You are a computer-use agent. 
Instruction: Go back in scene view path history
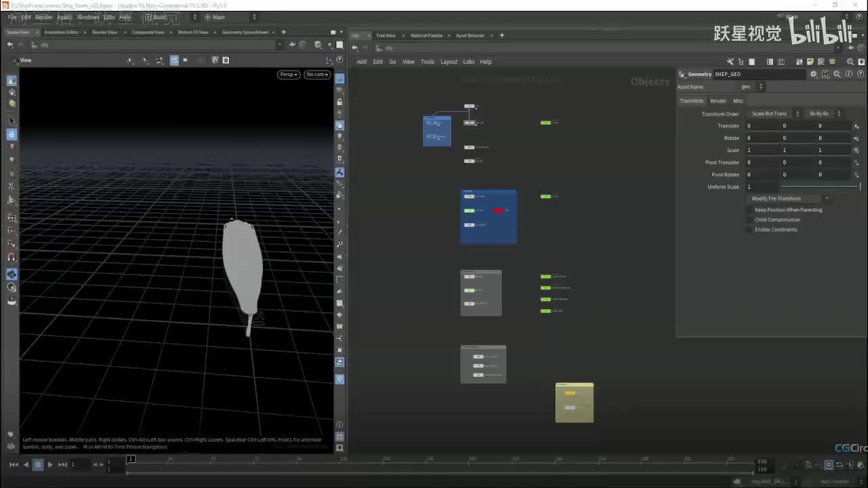[x=10, y=45]
